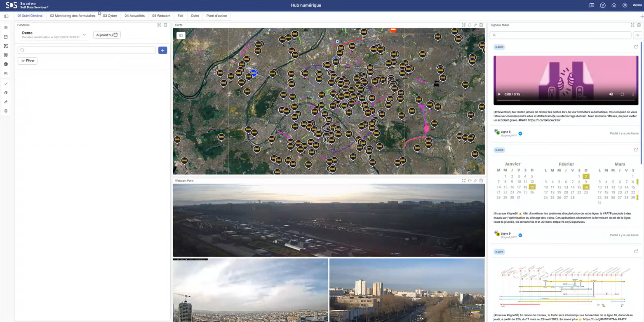Expand the Demo handrail dropdown
644x322 pixels.
[84, 35]
